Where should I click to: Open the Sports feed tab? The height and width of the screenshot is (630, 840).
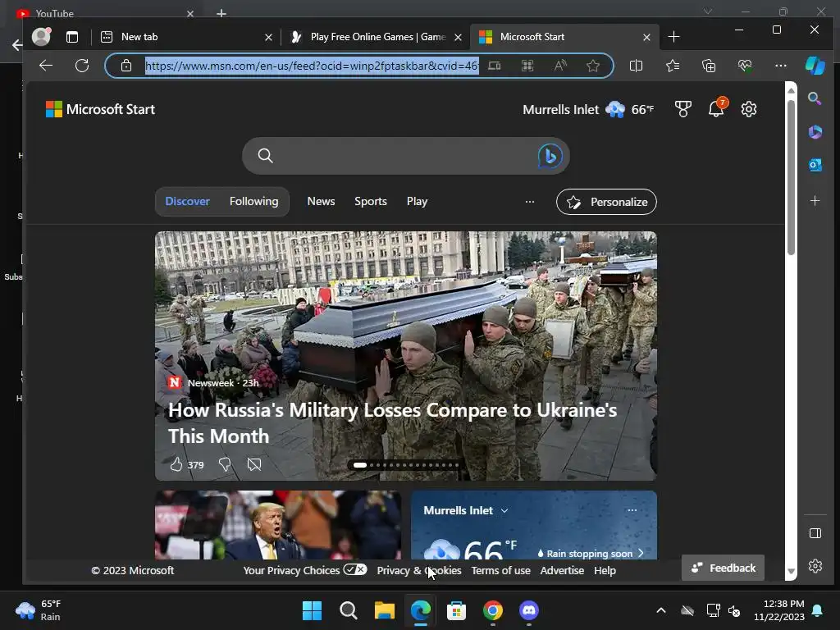click(x=371, y=202)
